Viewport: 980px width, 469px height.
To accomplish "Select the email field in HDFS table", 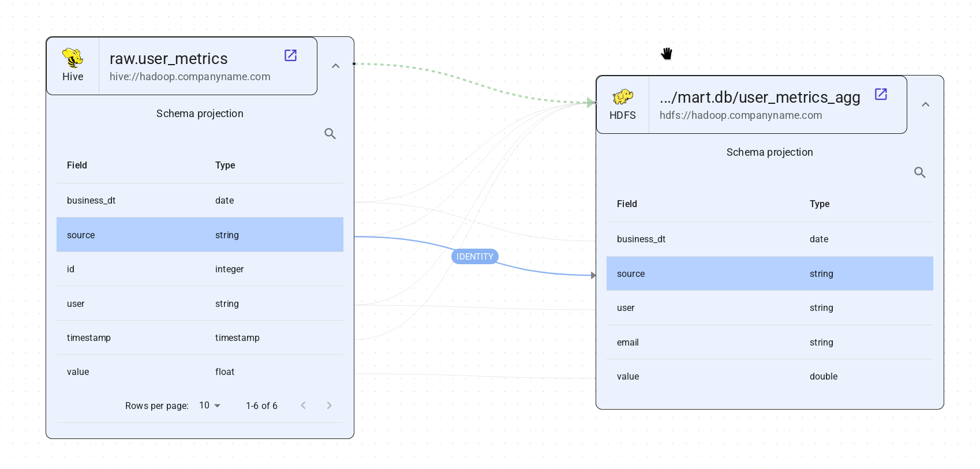I will (x=769, y=342).
